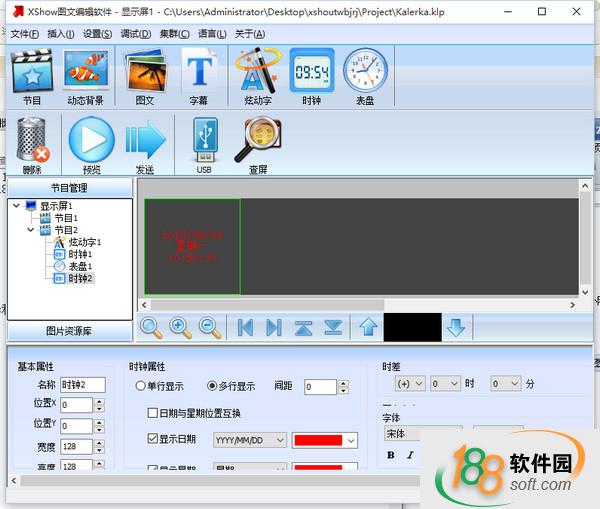This screenshot has width=600, height=509.
Task: Click the 图片资源库 panel button
Action: pos(69,331)
